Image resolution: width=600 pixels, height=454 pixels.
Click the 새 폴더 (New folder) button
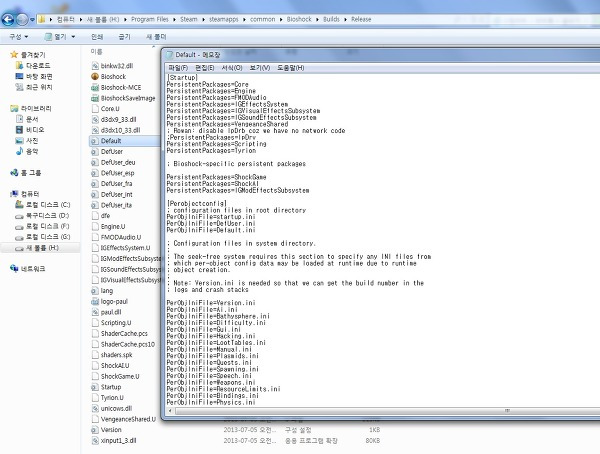(156, 37)
